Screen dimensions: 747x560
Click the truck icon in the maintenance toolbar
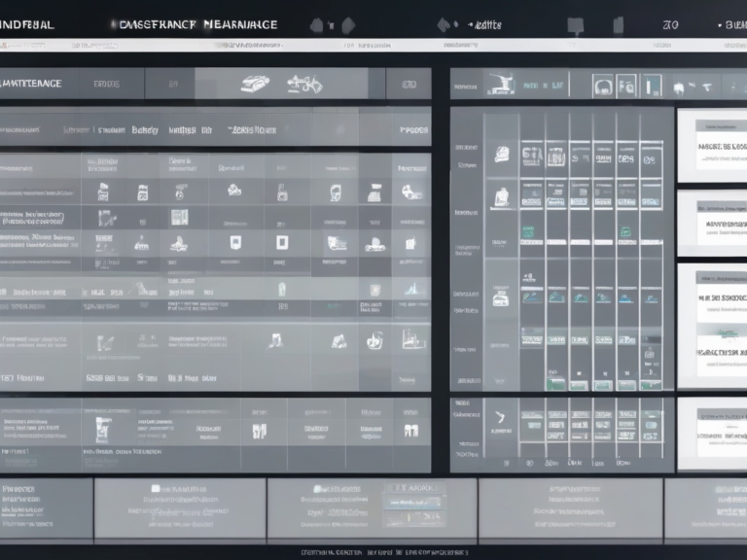tap(256, 85)
